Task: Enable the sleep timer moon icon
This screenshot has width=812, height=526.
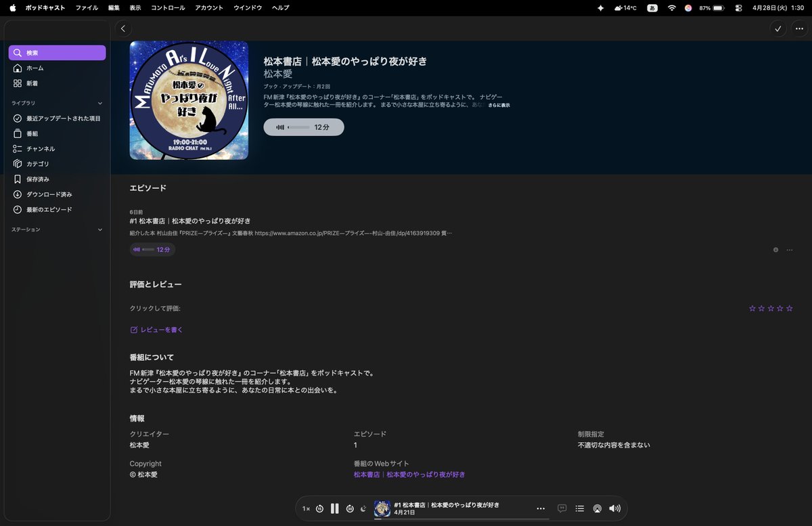Action: 363,508
